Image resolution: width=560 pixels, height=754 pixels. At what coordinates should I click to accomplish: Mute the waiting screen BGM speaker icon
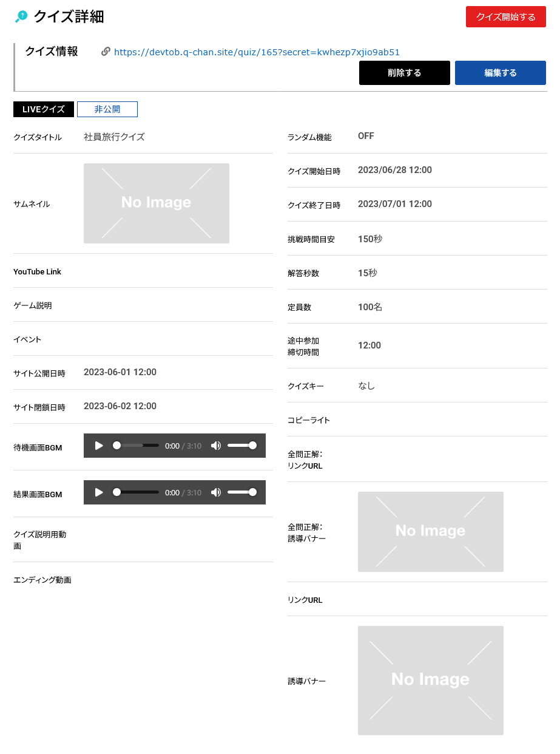point(215,446)
